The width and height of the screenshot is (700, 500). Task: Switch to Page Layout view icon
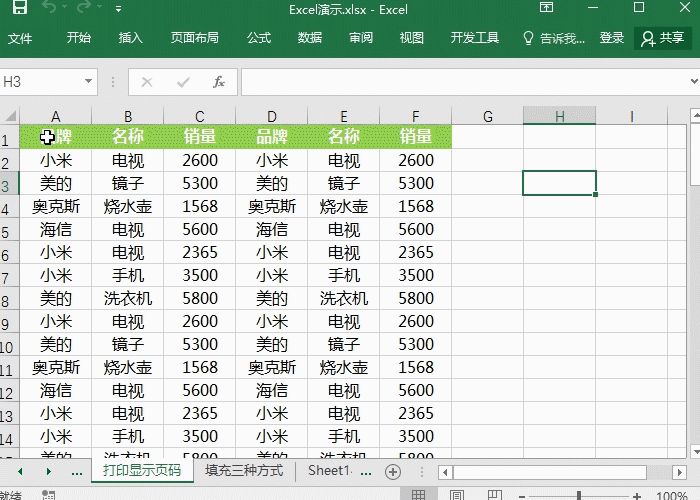coord(457,495)
